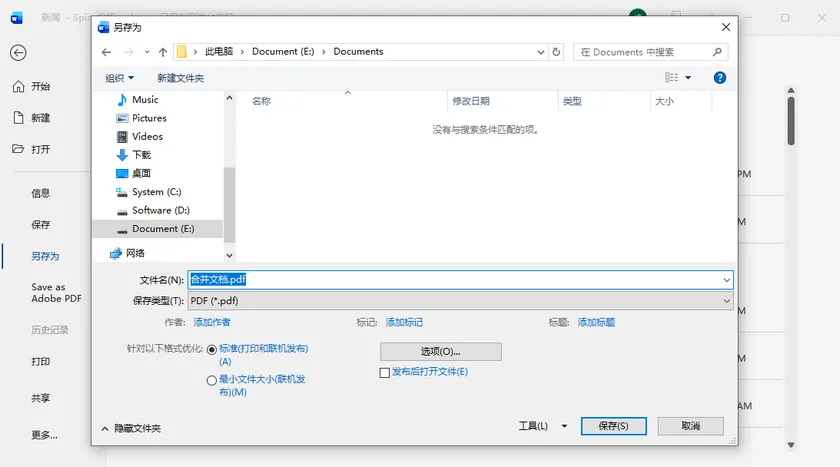Click 添加作者 link
This screenshot has width=840, height=467.
(212, 322)
